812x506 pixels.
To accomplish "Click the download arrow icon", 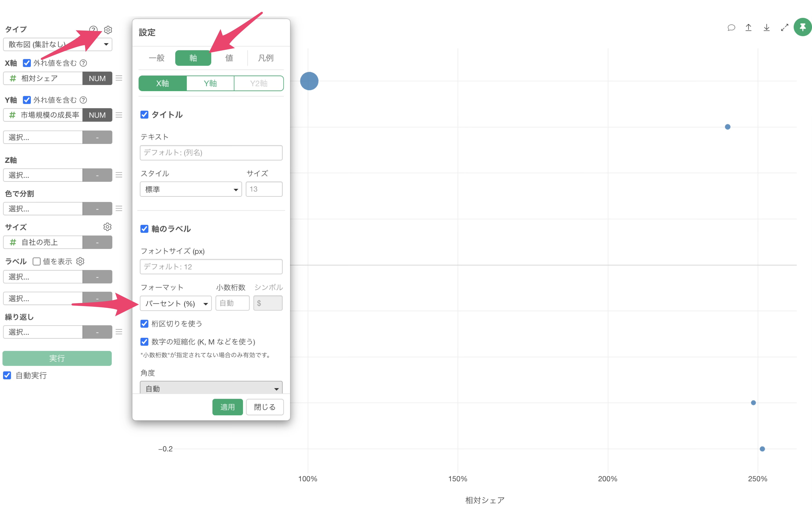I will (766, 27).
